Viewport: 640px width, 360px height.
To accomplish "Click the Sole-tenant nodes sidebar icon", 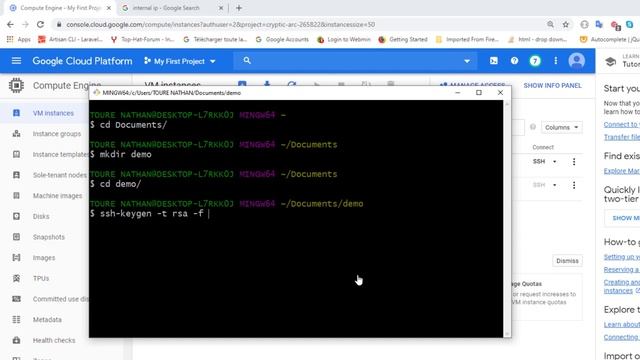I will coord(16,175).
